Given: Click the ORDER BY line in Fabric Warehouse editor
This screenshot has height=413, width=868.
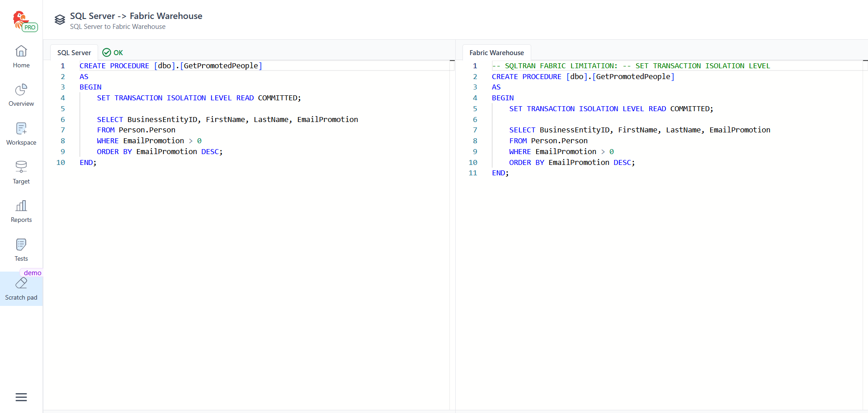Looking at the screenshot, I should (x=572, y=163).
